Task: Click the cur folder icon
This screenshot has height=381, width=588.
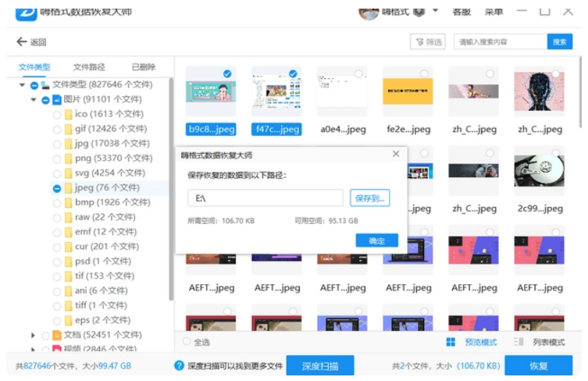Action: tap(68, 247)
